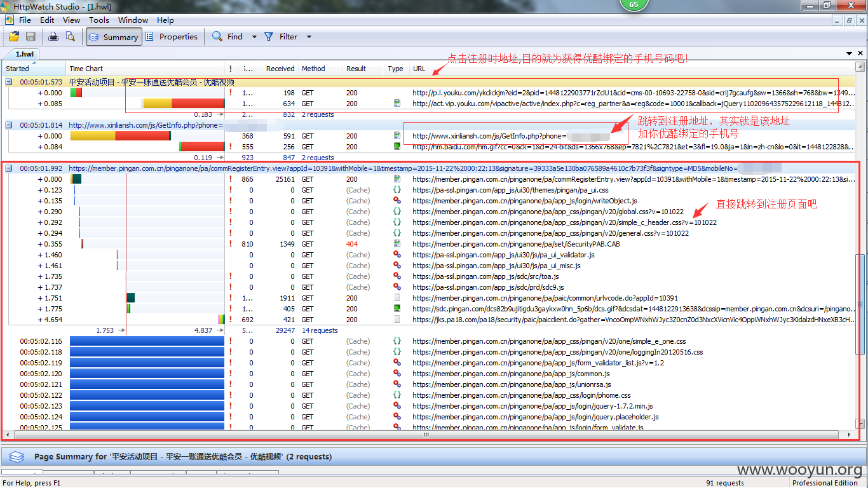This screenshot has width=868, height=488.
Task: Open the File menu
Action: pos(25,20)
